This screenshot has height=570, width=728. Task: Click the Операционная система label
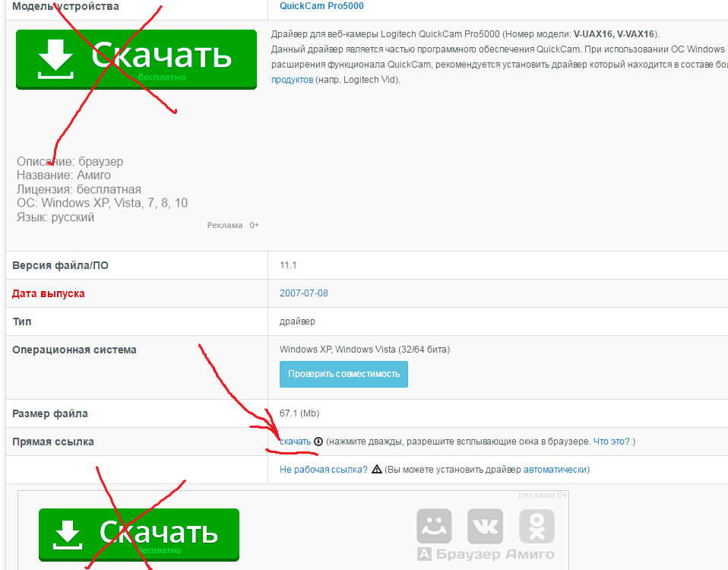point(74,350)
